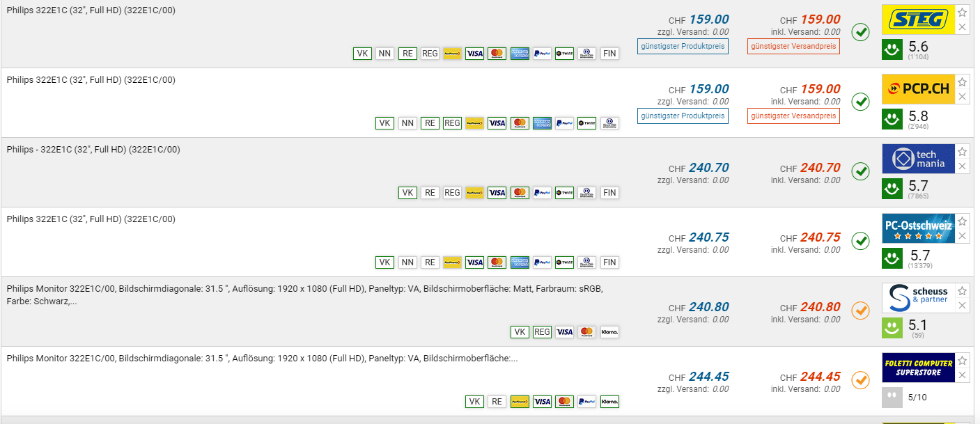
Task: Open the PCP.CH shop logo
Action: pyautogui.click(x=917, y=89)
